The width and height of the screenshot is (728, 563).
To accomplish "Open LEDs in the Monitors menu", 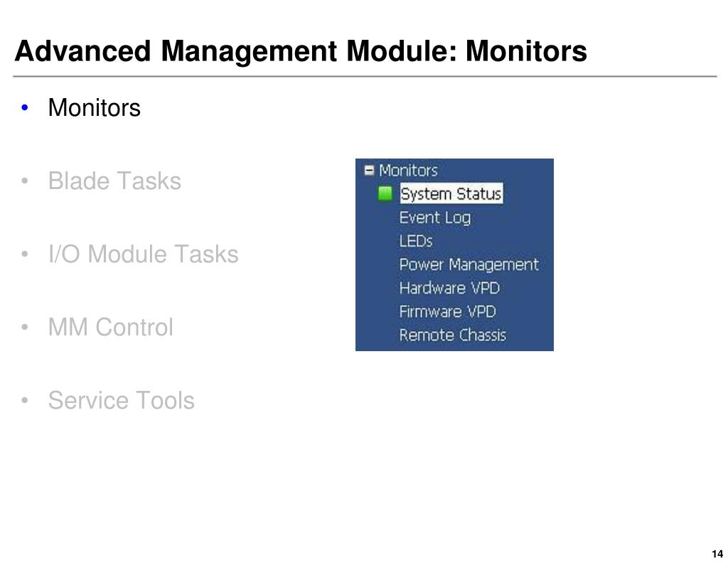I will coord(416,241).
